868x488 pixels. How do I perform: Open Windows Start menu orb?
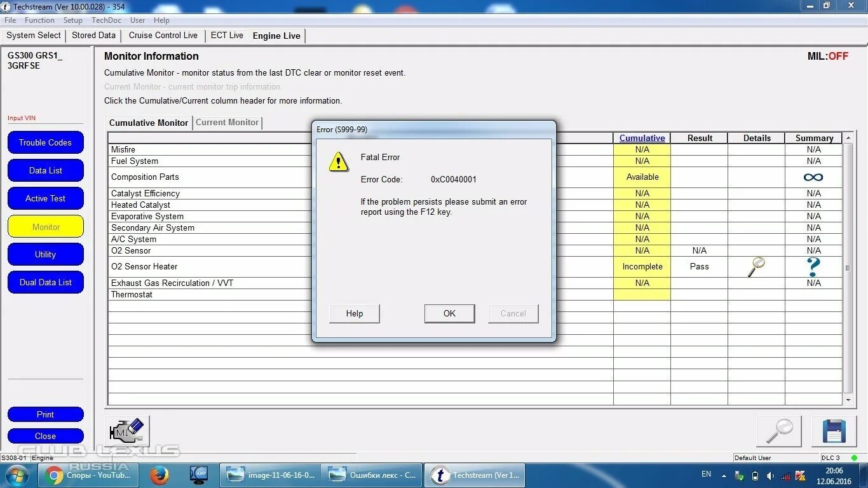17,475
